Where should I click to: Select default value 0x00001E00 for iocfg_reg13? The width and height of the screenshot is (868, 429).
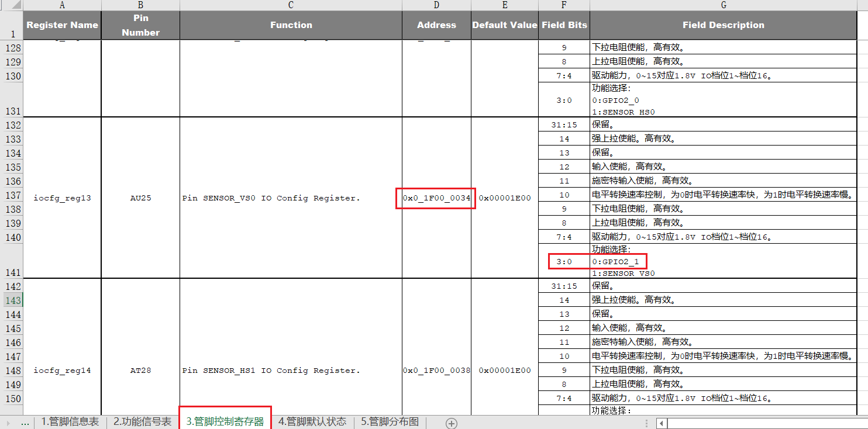[505, 198]
